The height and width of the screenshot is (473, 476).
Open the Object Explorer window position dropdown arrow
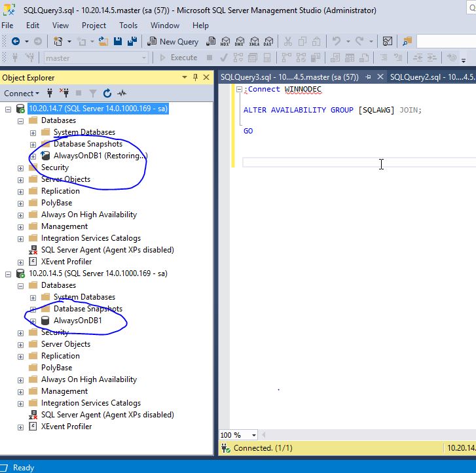[x=184, y=77]
